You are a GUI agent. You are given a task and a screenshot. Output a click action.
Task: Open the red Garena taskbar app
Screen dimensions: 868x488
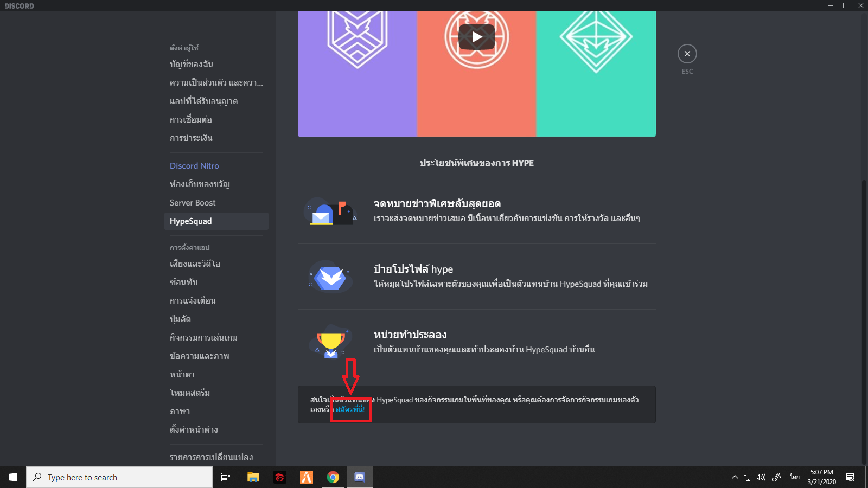coord(280,477)
